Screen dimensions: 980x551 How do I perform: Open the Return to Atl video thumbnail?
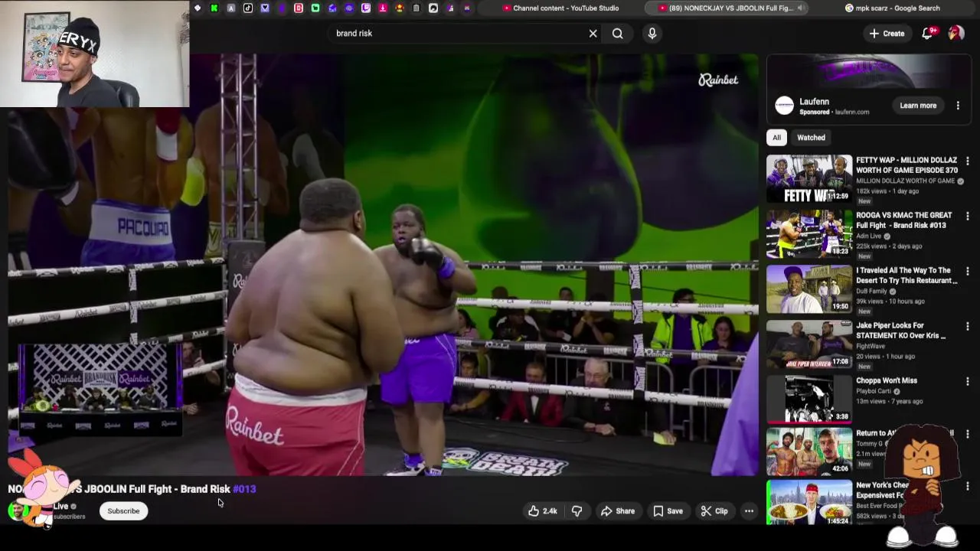(x=809, y=452)
